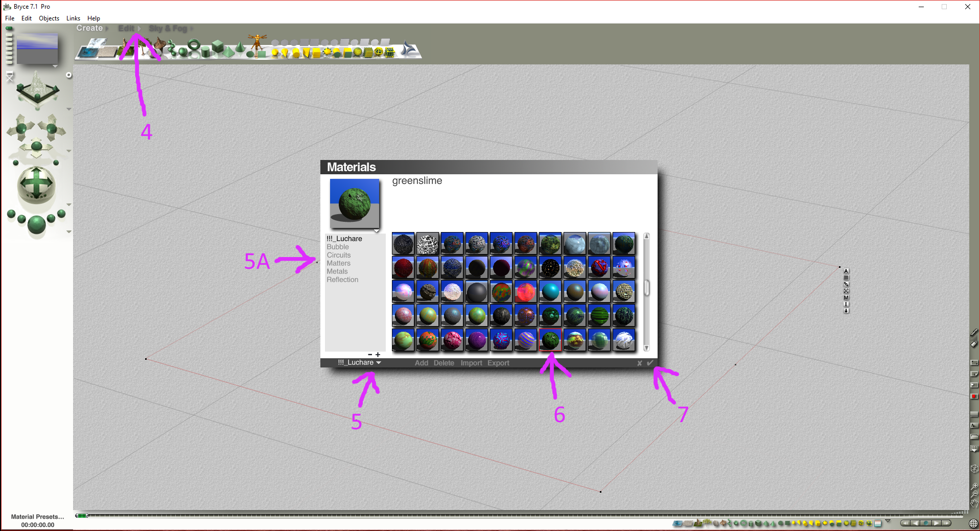Viewport: 980px width, 531px height.
Task: Select the Bubble material category
Action: (x=338, y=247)
